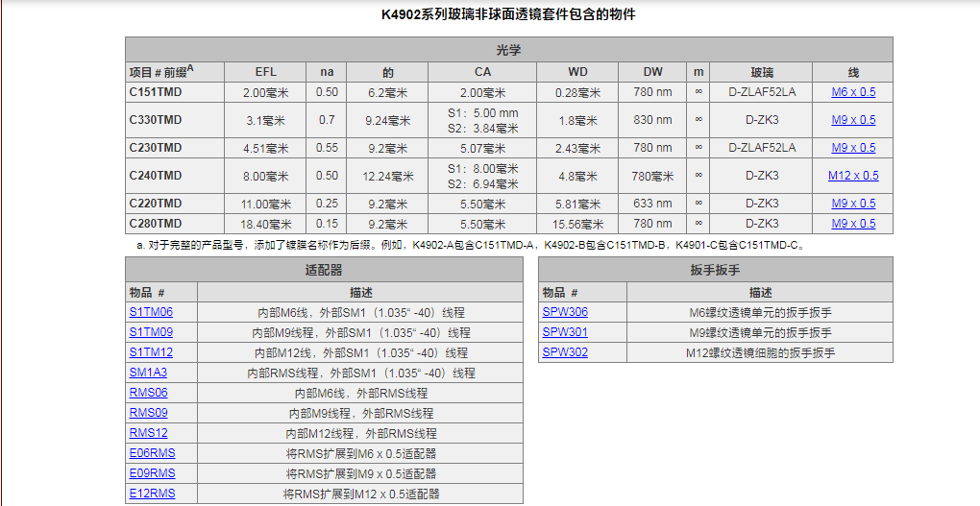Click the SPW301 wrench link
980x506 pixels.
pyautogui.click(x=565, y=332)
